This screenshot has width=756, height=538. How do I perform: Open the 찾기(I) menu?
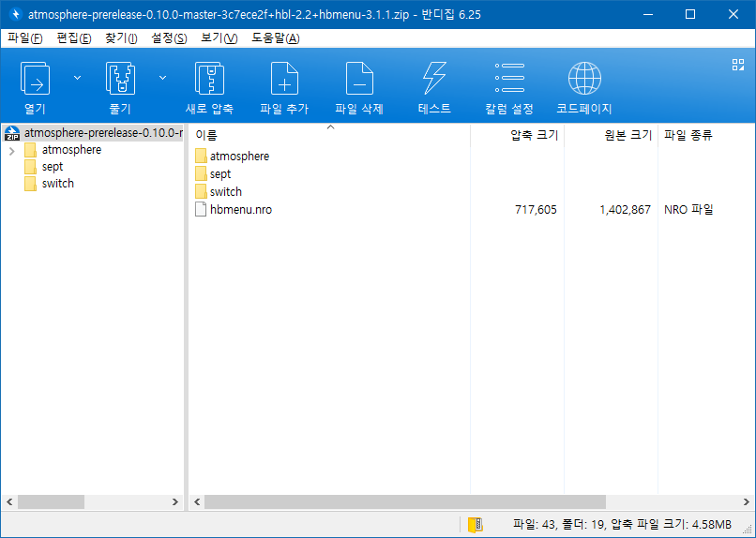122,38
